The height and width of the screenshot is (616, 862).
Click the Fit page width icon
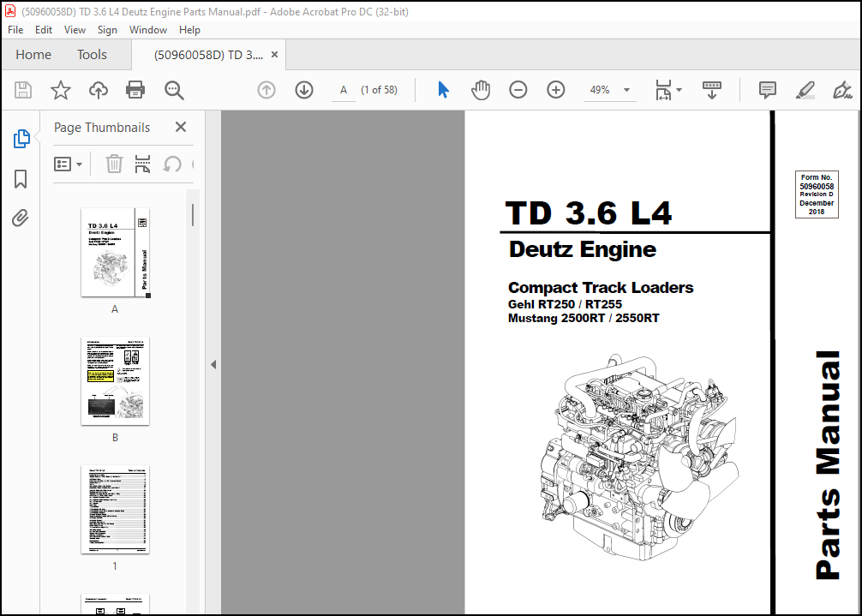(663, 90)
